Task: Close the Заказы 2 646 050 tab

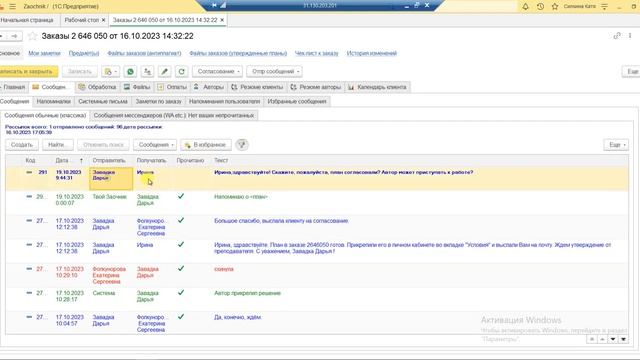Action: (222, 20)
